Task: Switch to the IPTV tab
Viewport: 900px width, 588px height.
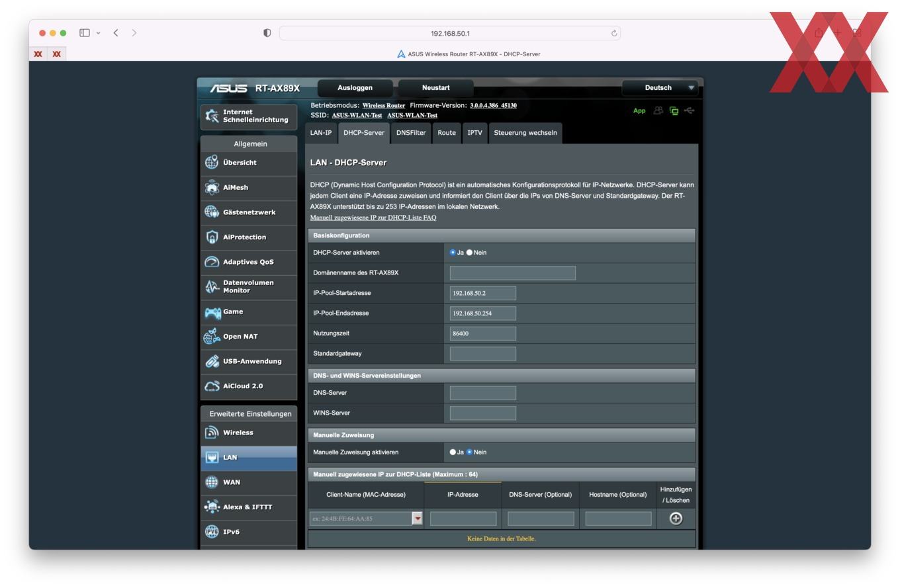Action: pos(474,133)
